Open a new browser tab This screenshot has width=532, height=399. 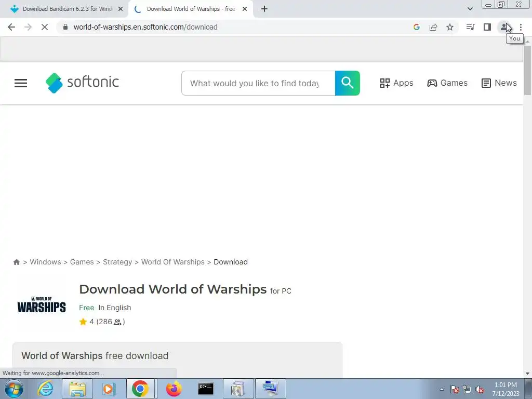(x=264, y=9)
